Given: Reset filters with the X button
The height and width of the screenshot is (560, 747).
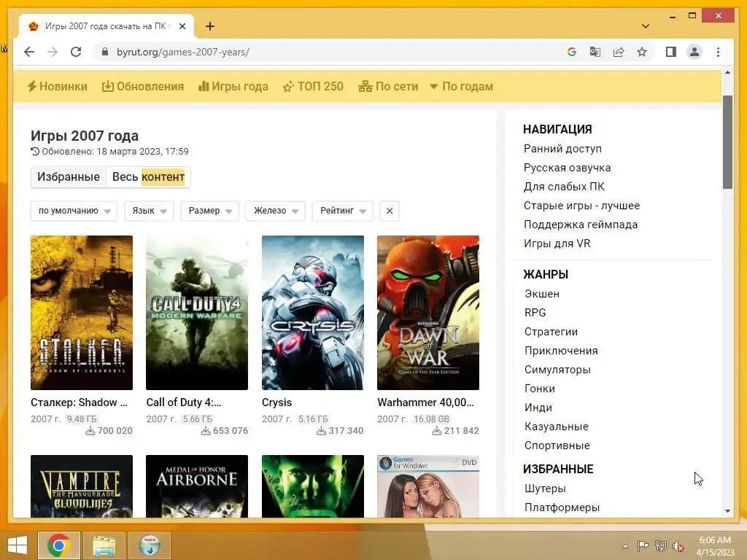Looking at the screenshot, I should coord(390,211).
